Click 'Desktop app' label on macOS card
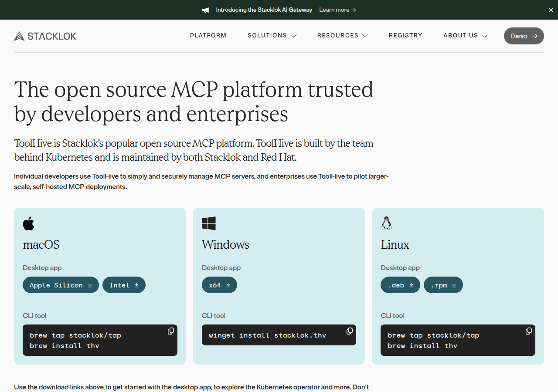This screenshot has height=392, width=558. [x=42, y=268]
